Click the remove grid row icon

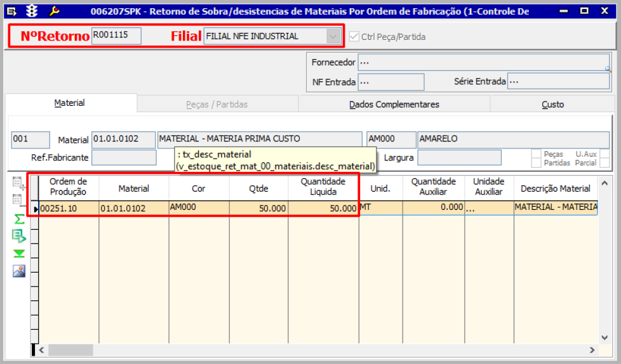(18, 200)
